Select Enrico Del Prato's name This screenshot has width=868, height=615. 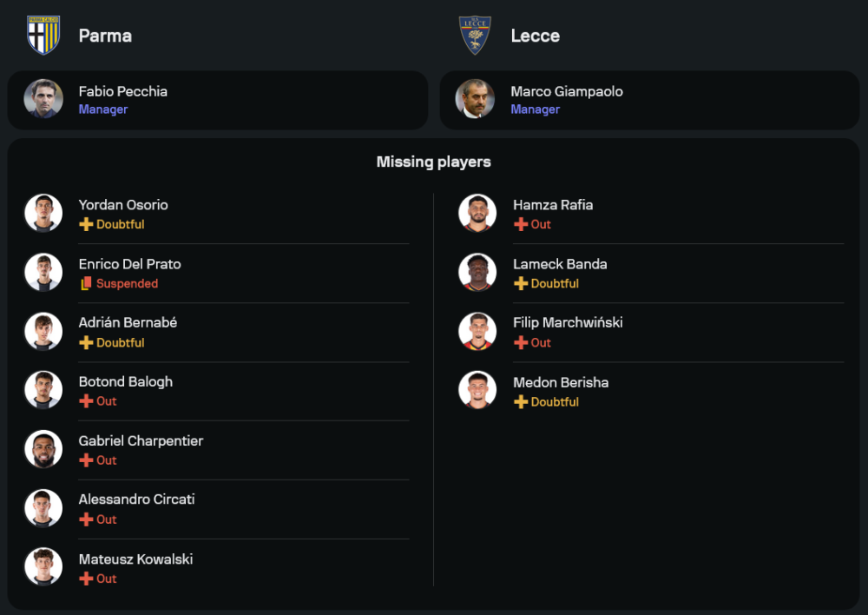click(129, 264)
